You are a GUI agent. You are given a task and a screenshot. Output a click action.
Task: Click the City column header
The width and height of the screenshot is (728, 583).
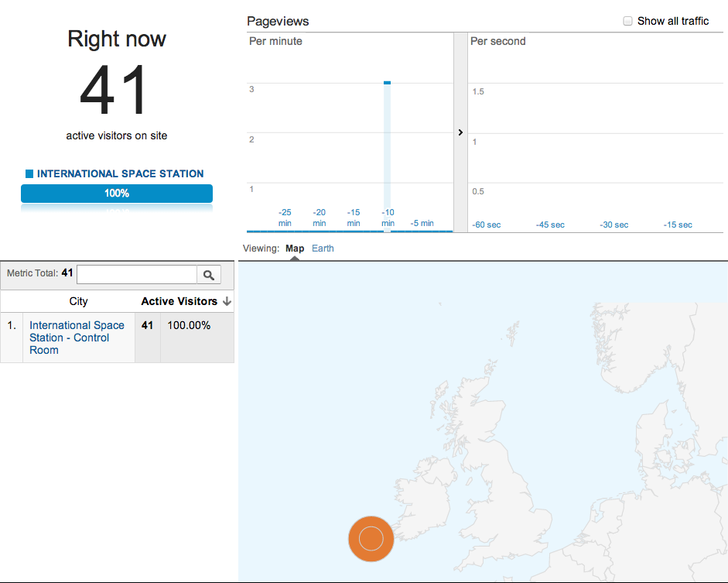tap(78, 301)
